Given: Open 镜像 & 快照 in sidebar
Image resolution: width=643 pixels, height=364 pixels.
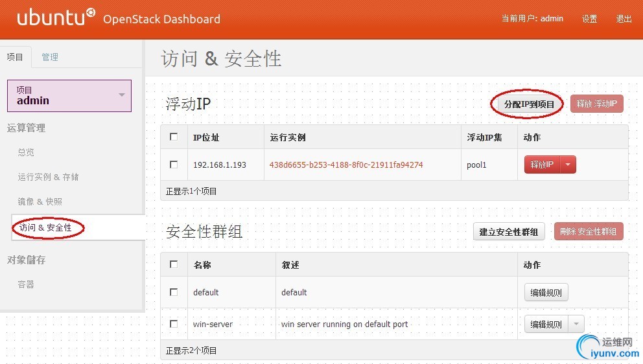Looking at the screenshot, I should 40,201.
